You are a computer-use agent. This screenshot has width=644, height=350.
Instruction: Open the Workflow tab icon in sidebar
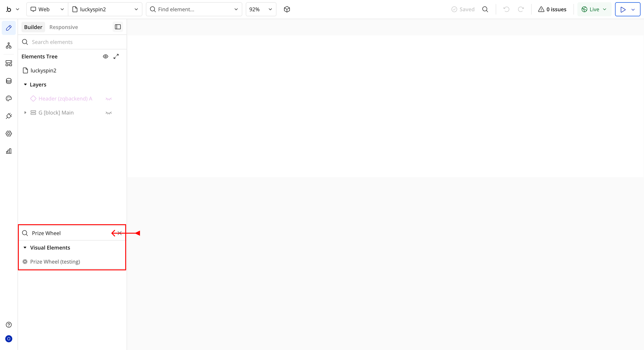[x=9, y=45]
